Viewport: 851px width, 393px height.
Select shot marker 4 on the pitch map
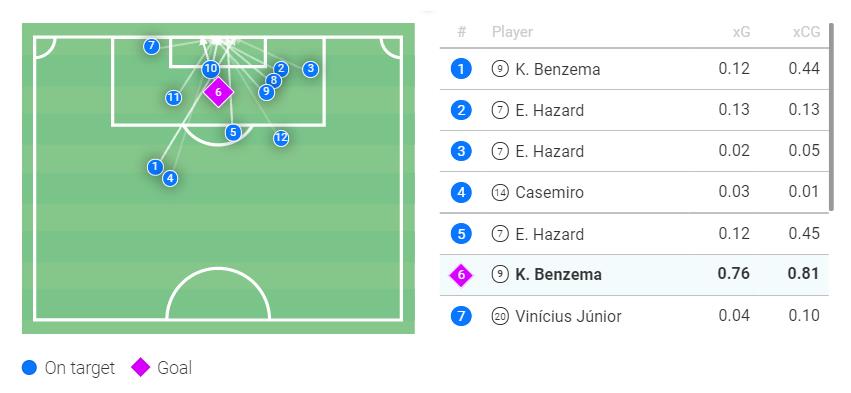click(x=170, y=178)
